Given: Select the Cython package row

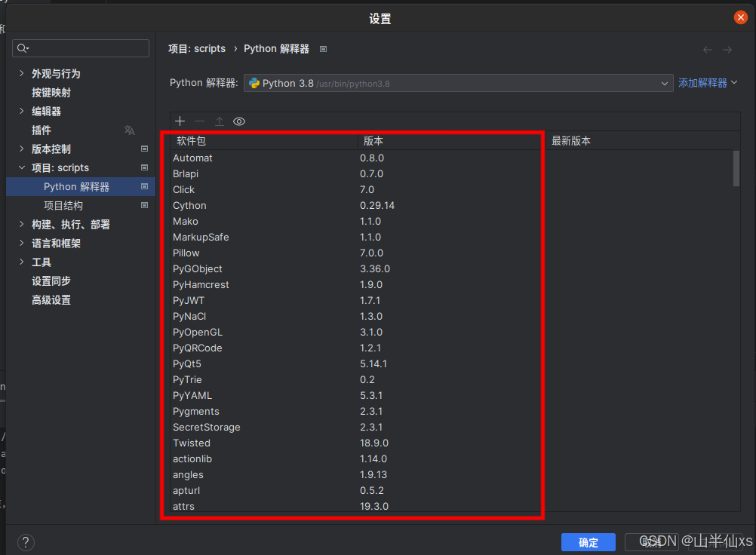Looking at the screenshot, I should (452, 206).
